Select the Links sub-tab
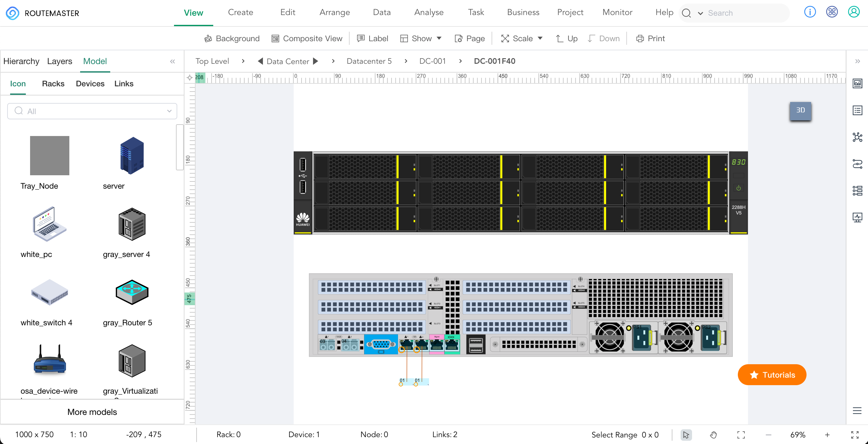 [124, 84]
